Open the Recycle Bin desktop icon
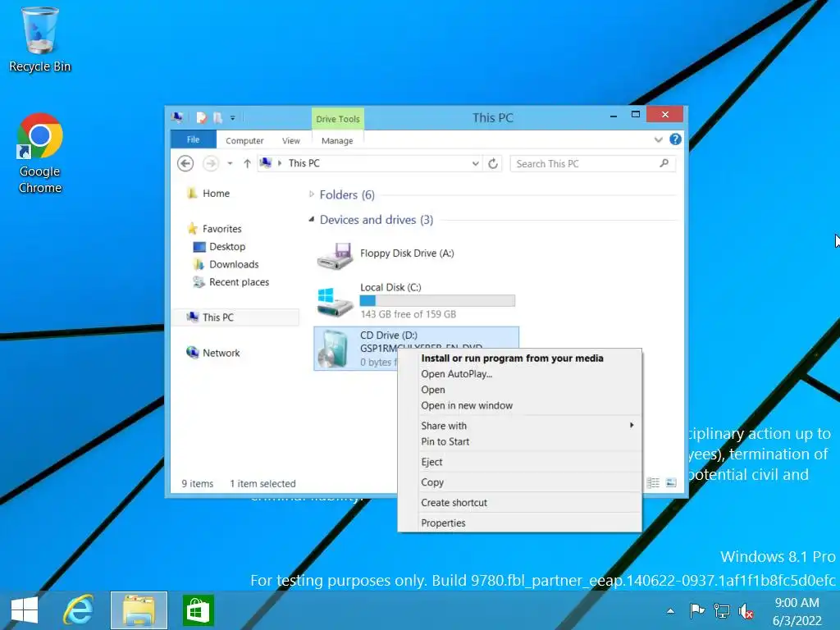 coord(39,39)
